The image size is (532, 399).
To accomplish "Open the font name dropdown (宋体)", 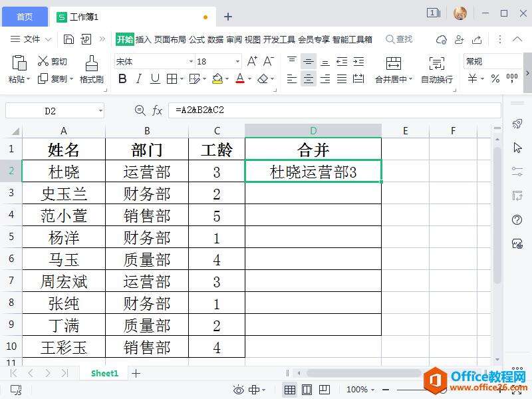I will pos(190,61).
